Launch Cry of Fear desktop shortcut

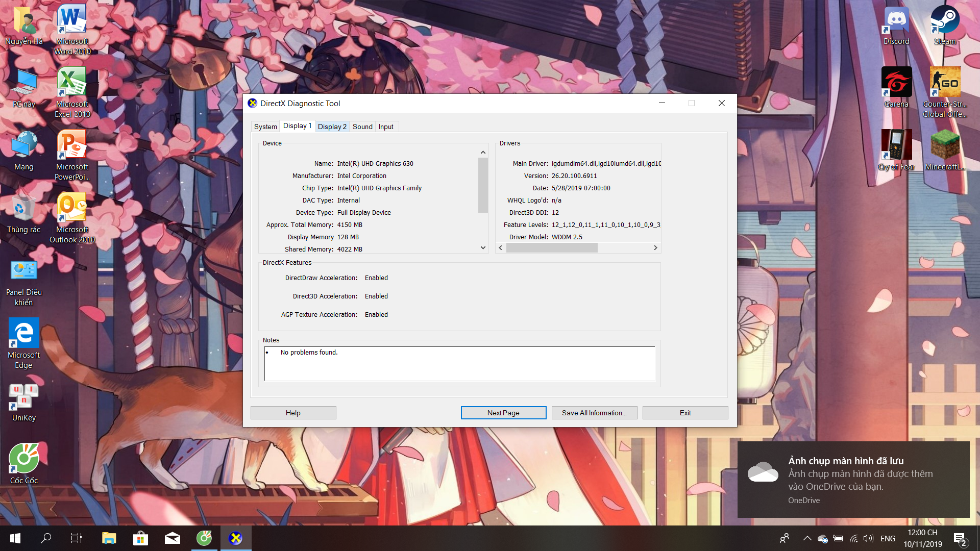[896, 151]
